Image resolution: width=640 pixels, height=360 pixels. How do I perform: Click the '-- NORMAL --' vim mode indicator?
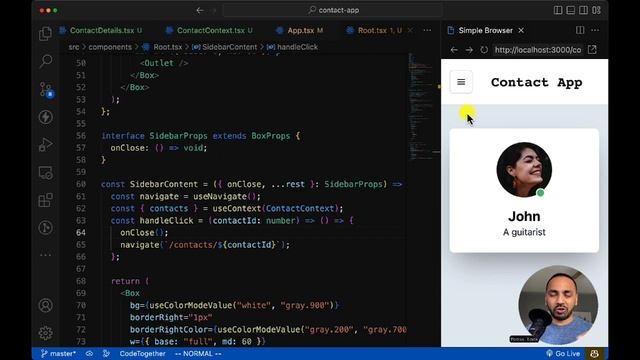pos(198,353)
